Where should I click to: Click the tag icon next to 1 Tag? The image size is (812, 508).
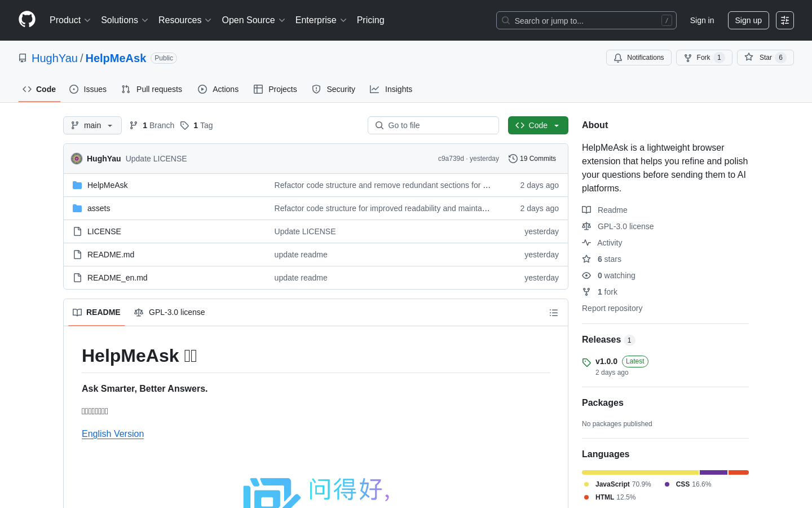coord(184,125)
